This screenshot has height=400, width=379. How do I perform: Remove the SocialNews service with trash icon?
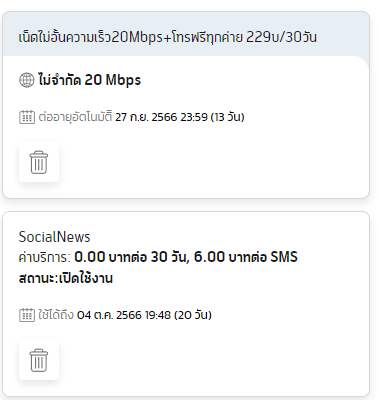tap(39, 360)
